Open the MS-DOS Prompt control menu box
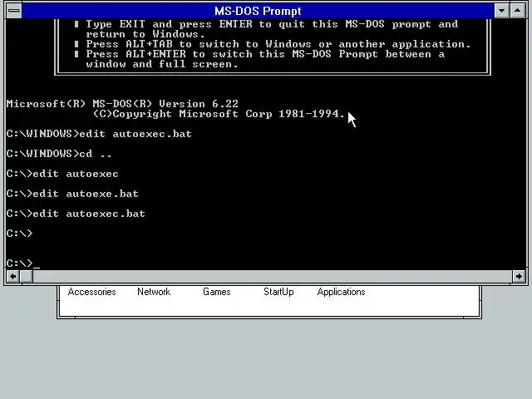 point(14,11)
